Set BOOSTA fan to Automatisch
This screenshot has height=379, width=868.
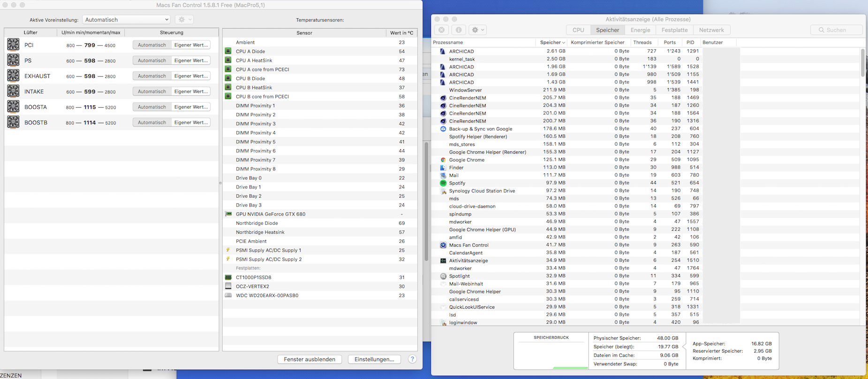pyautogui.click(x=152, y=107)
